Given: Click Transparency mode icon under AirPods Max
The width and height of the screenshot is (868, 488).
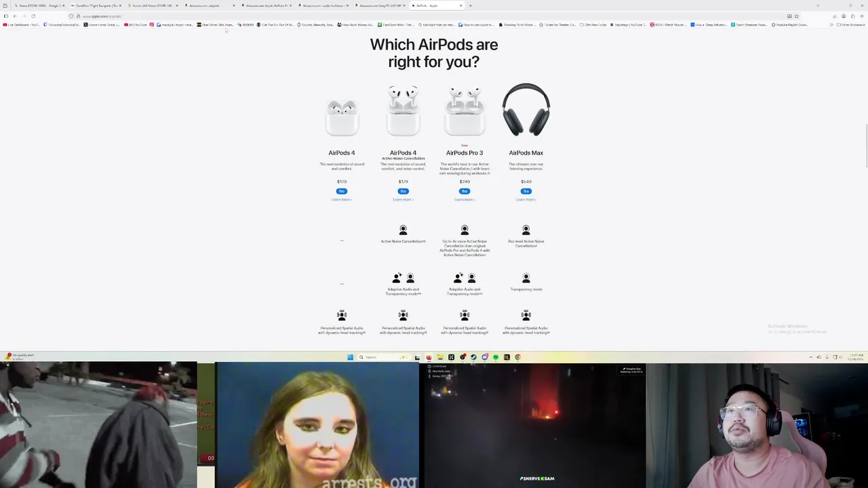Looking at the screenshot, I should pos(526,278).
